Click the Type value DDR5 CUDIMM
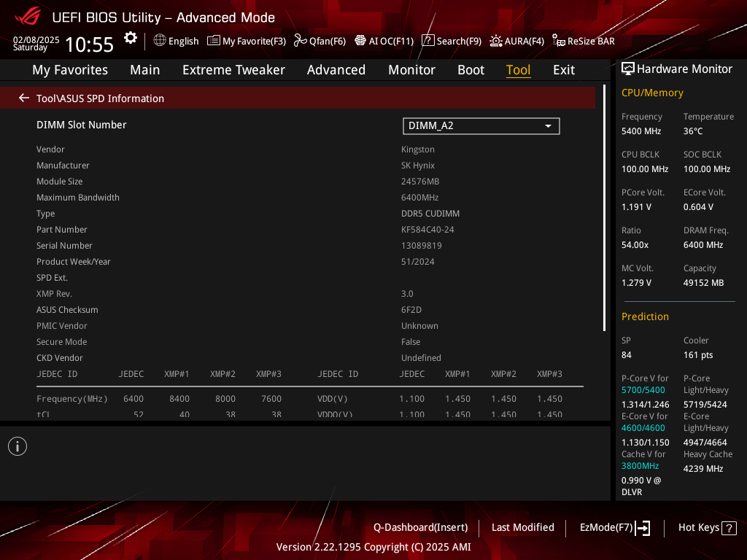The image size is (747, 560). point(430,214)
